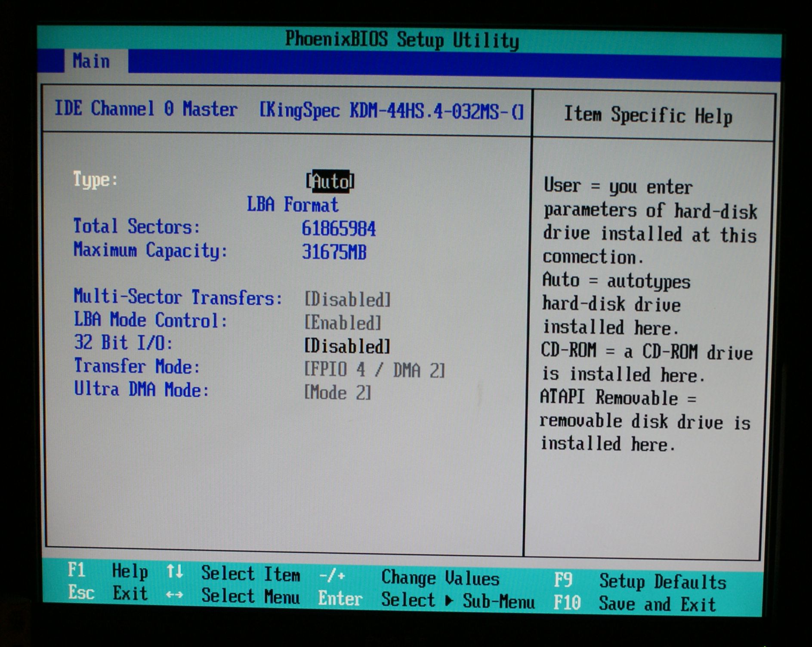Click the -/+ Change Values hint
The height and width of the screenshot is (647, 812).
pos(409,576)
